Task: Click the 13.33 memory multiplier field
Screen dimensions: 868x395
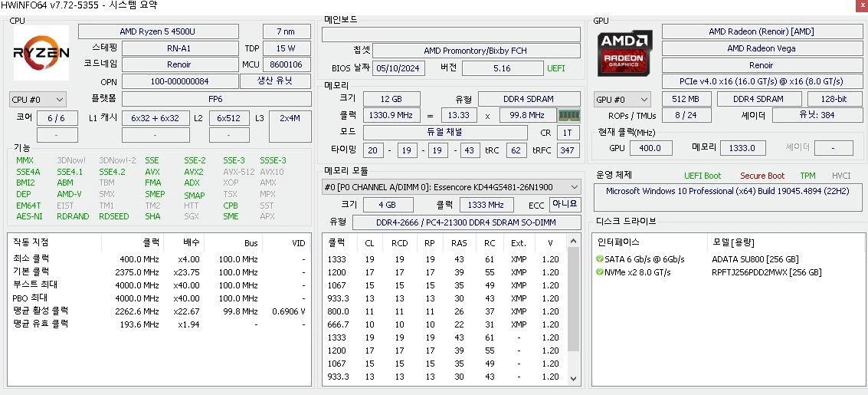Action: pos(459,115)
